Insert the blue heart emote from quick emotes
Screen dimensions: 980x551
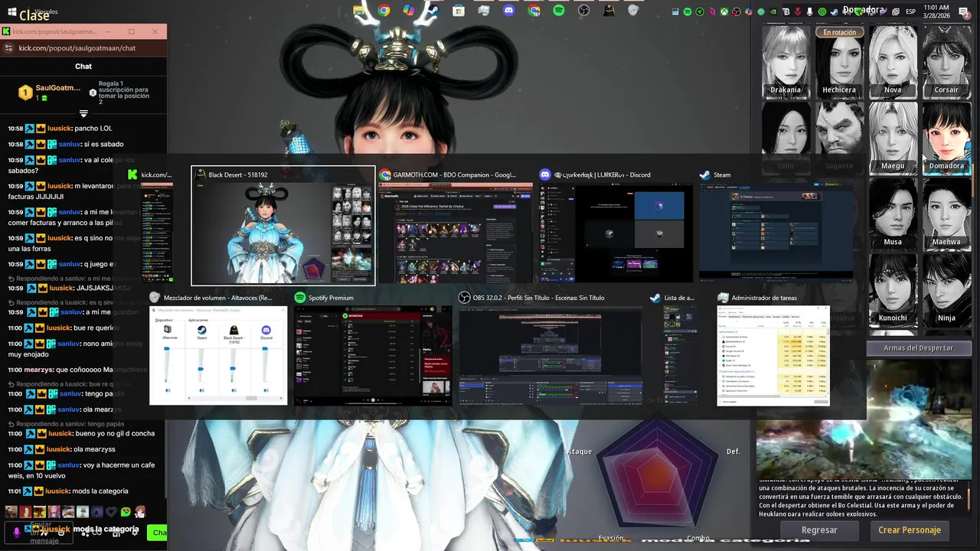pos(112,512)
